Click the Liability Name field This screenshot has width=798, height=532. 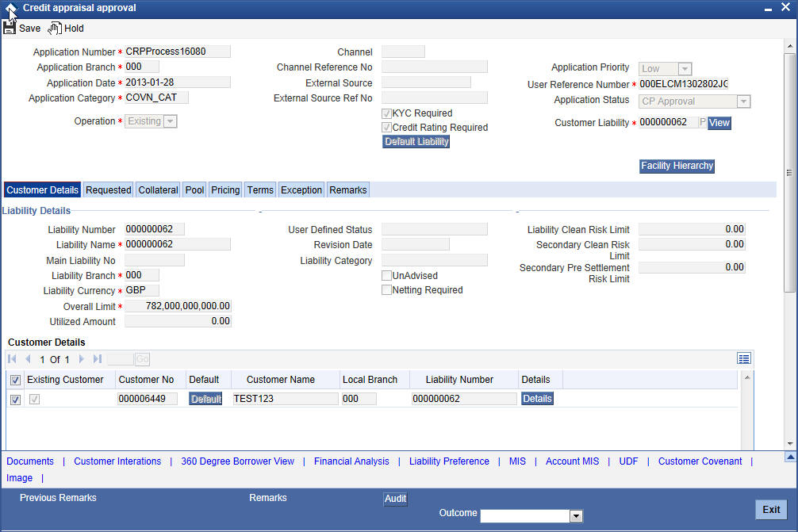click(x=178, y=245)
